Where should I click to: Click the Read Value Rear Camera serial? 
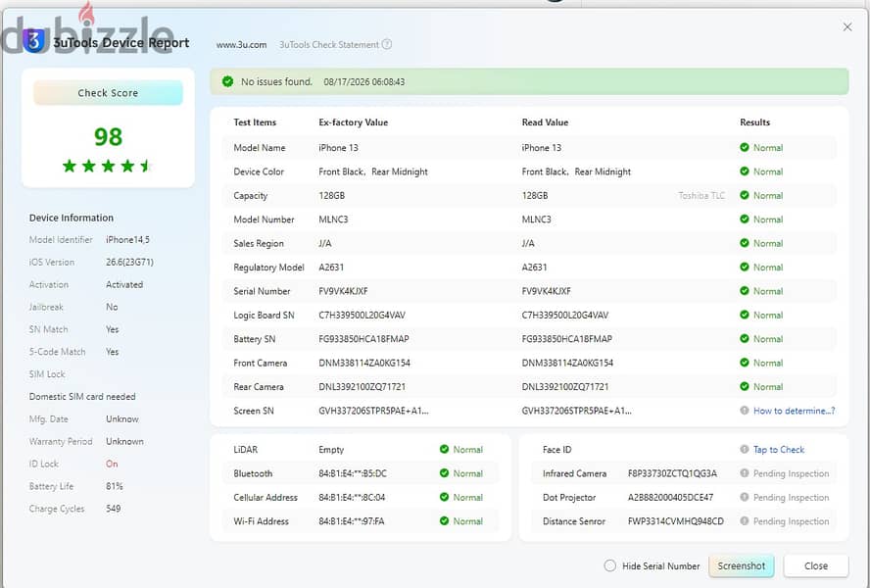pyautogui.click(x=565, y=386)
